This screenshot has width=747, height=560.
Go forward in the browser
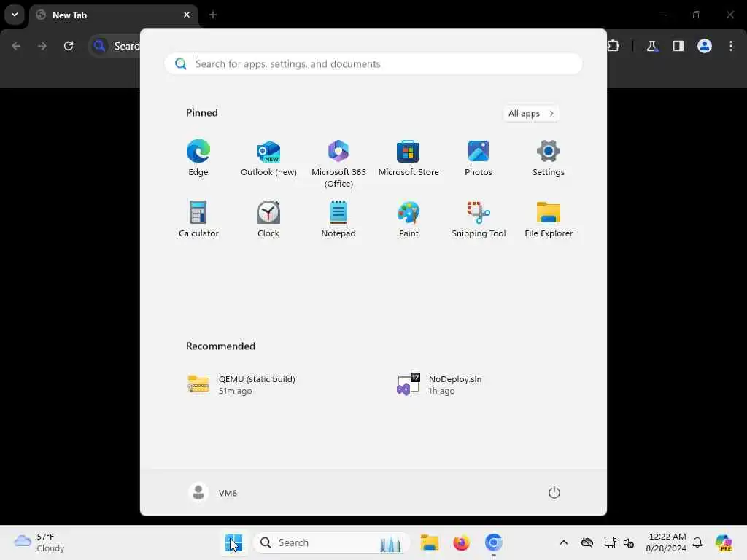pyautogui.click(x=42, y=46)
